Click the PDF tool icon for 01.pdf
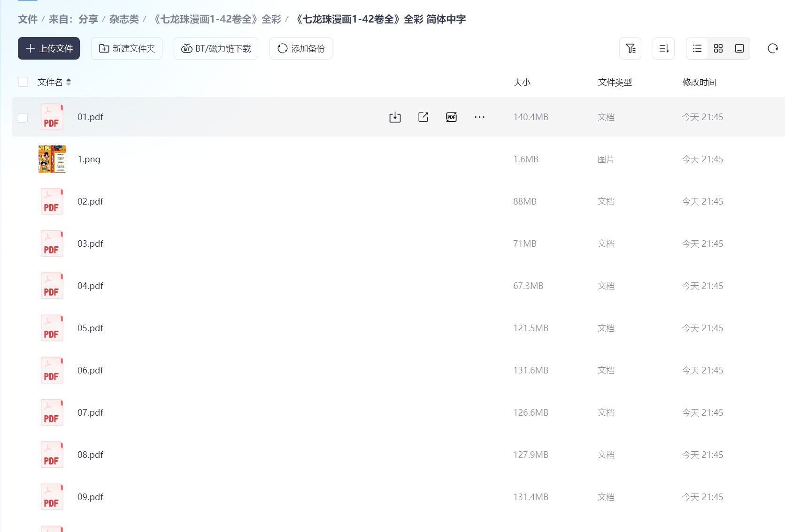 tap(451, 117)
